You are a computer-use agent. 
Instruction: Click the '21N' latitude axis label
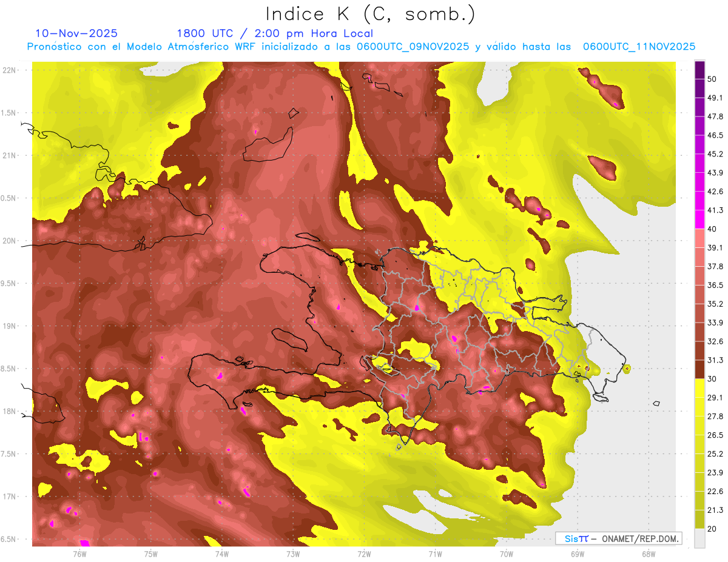9,156
